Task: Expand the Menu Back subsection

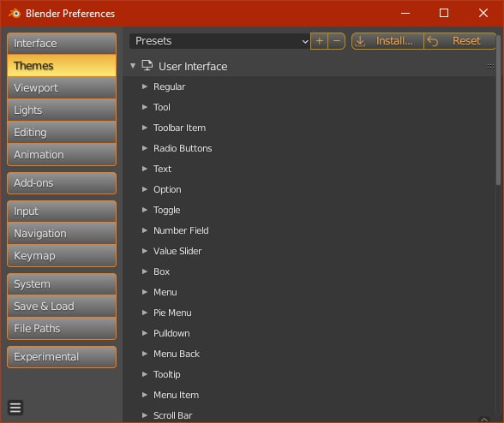Action: [x=145, y=354]
